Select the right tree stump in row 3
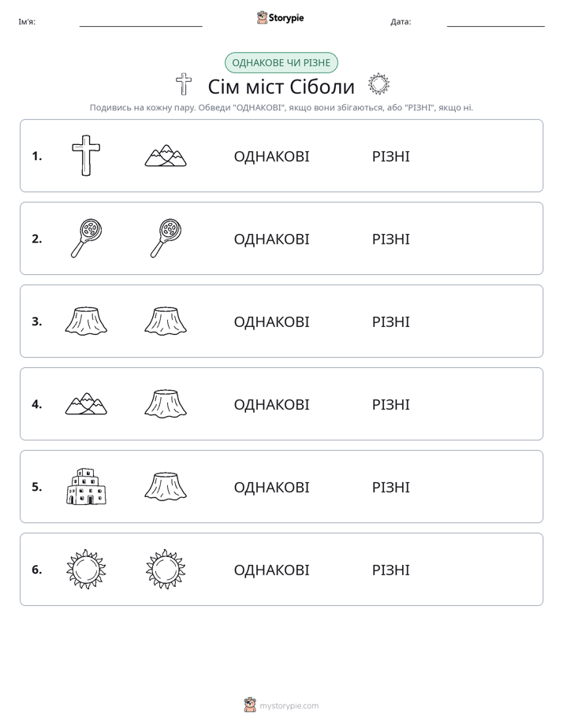Screen dimensions: 563x728 click(166, 321)
